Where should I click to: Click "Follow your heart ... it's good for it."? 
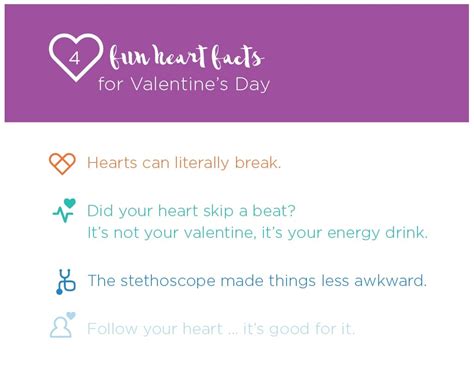pyautogui.click(x=221, y=329)
